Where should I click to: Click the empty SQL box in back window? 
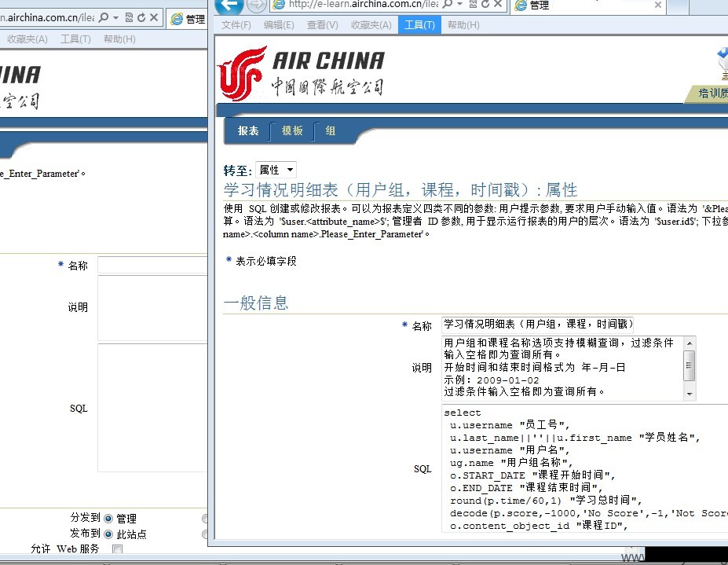pos(152,408)
